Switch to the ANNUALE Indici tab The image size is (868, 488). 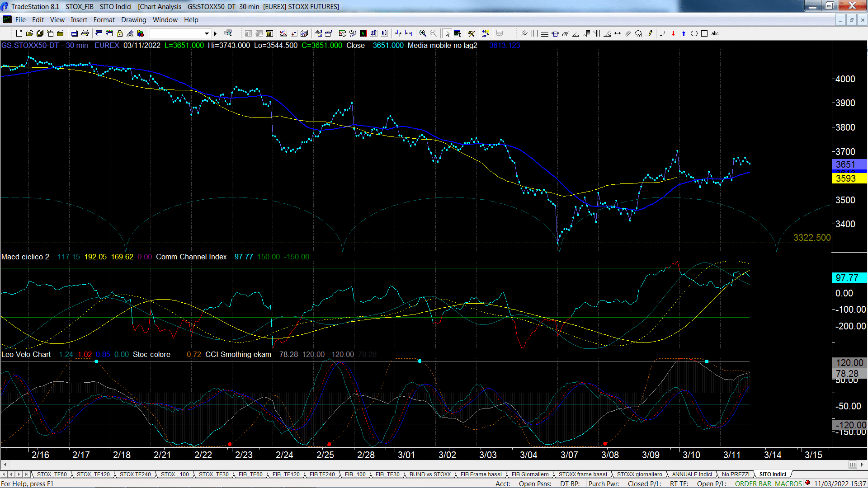692,474
